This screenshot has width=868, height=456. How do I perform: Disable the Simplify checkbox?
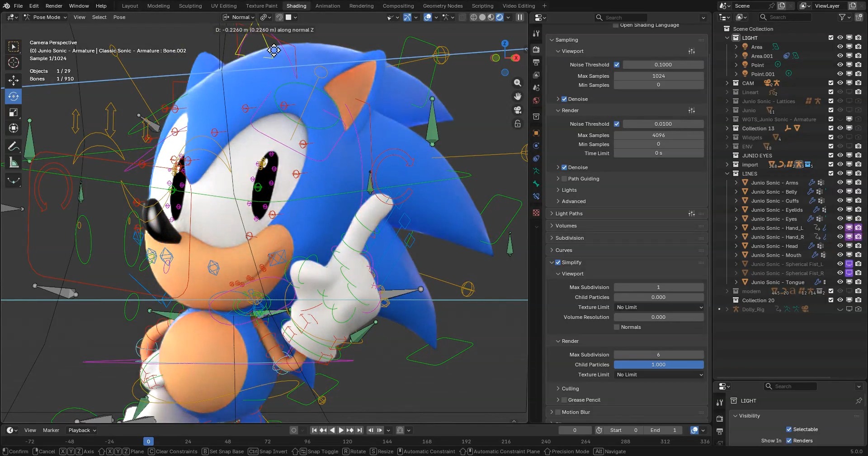(558, 262)
